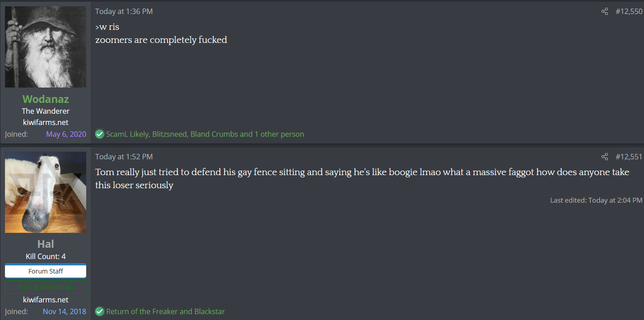Screen dimensions: 644x320
Task: Click the Forum Staff badge
Action: point(46,271)
